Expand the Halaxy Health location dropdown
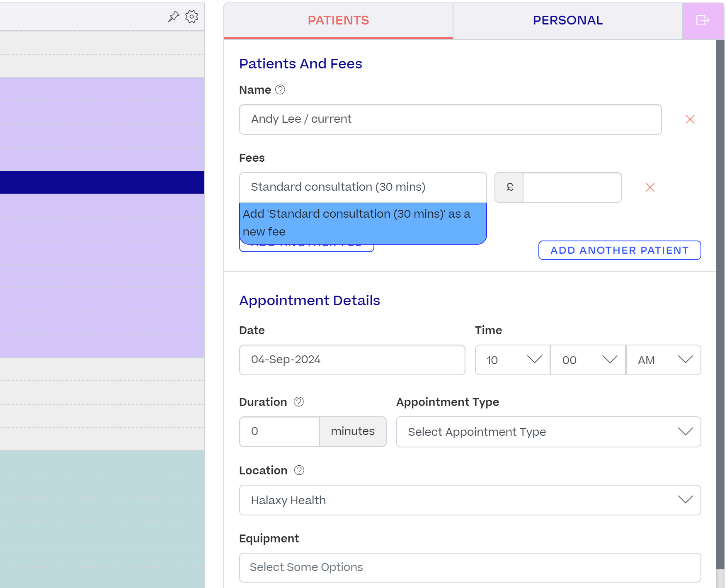 tap(470, 500)
